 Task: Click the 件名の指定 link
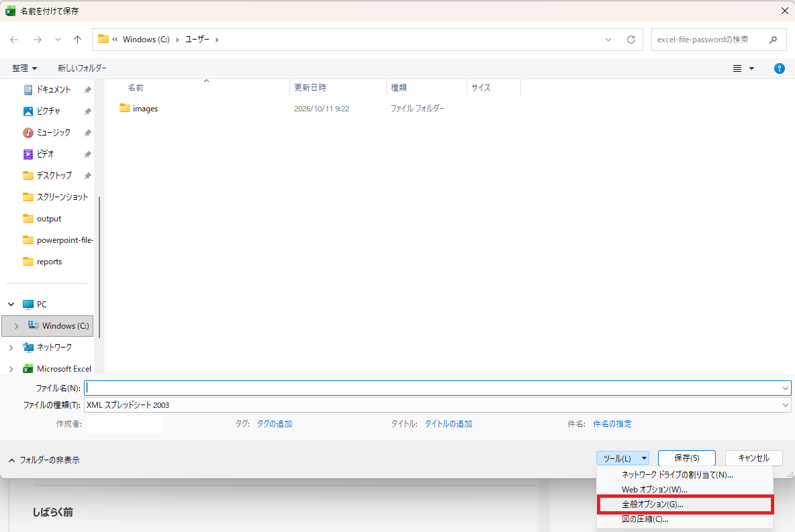pos(612,424)
